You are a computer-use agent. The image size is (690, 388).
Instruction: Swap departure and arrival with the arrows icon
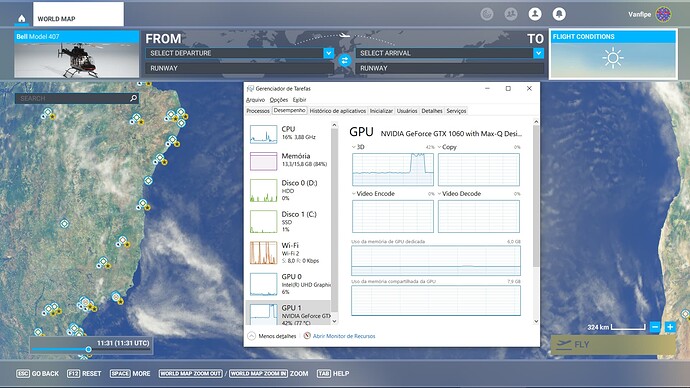(x=345, y=60)
